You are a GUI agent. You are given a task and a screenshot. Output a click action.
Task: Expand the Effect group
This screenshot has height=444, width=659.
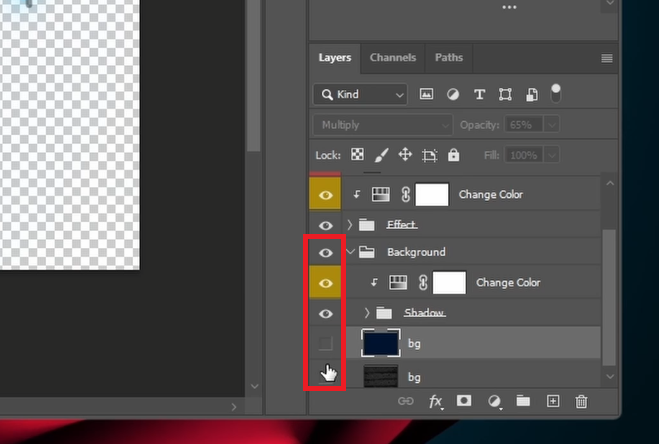(350, 225)
